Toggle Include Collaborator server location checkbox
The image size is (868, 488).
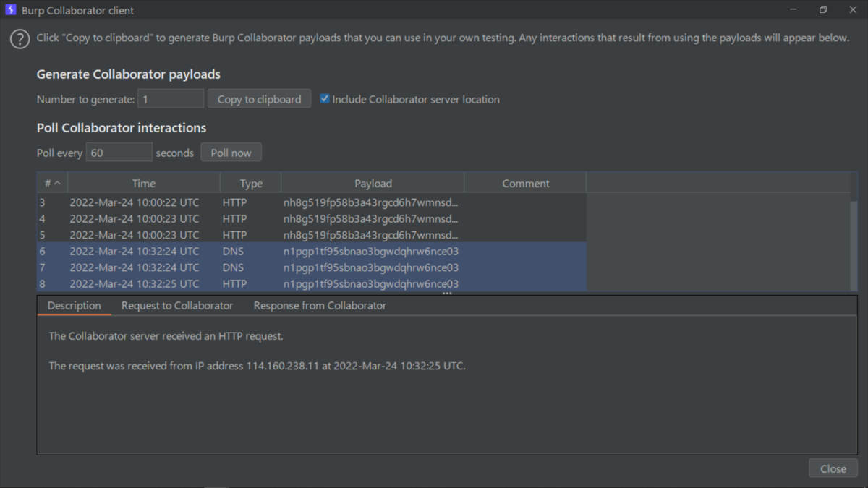pyautogui.click(x=325, y=99)
